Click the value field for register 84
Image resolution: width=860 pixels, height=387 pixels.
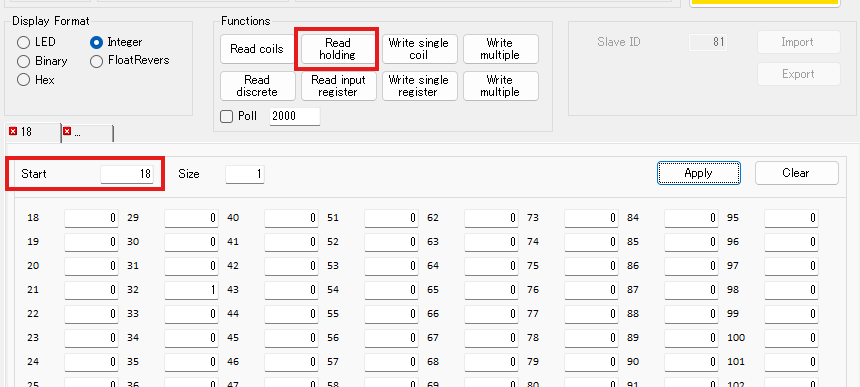[691, 218]
